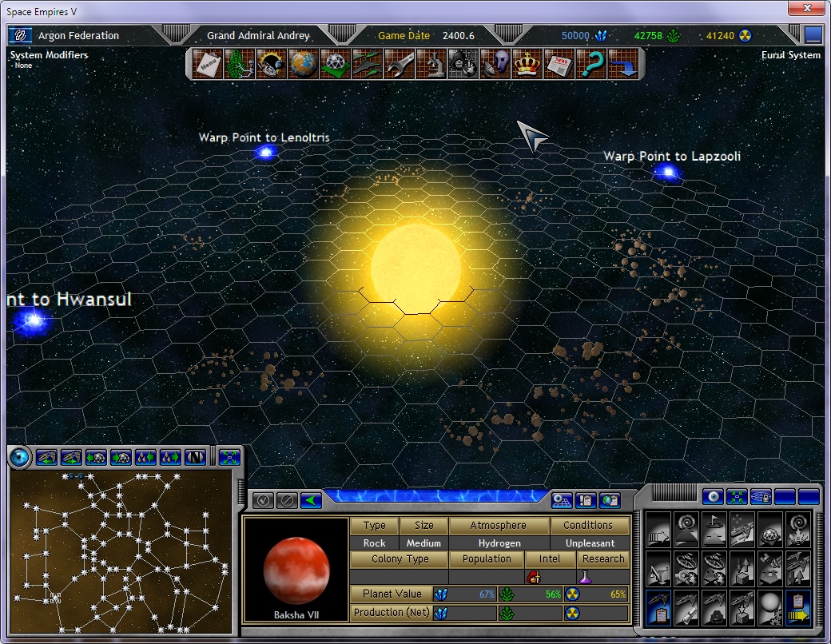The image size is (831, 644).
Task: Click the spiral with ships command at row end
Action: coord(798,530)
